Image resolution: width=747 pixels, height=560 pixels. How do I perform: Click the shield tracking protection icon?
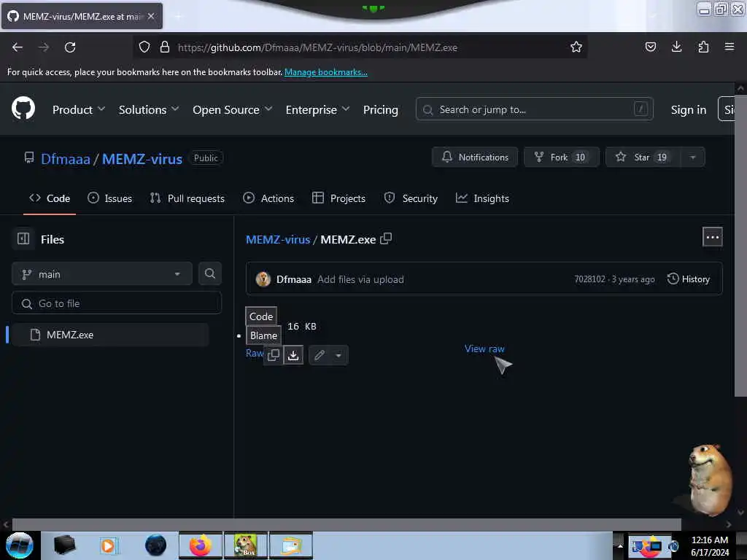tap(144, 47)
